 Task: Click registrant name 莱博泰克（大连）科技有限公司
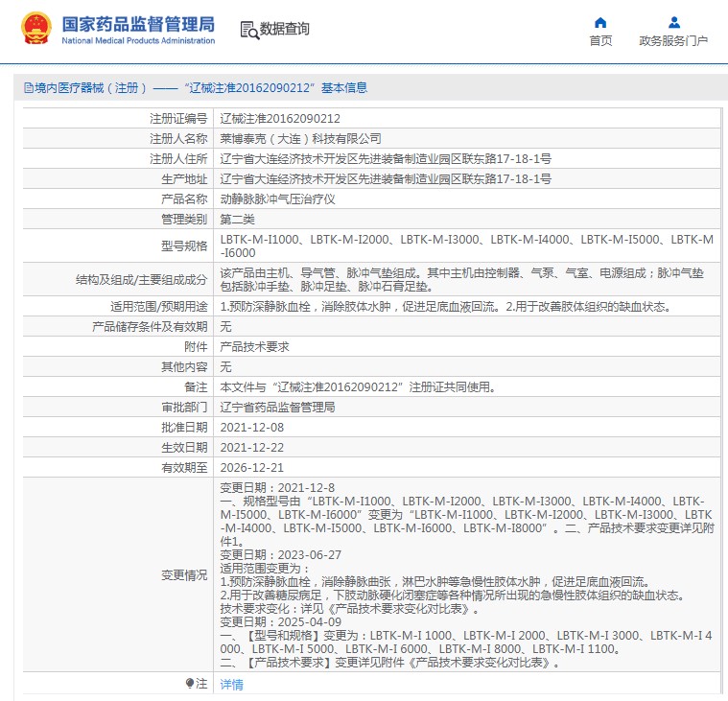coord(300,139)
